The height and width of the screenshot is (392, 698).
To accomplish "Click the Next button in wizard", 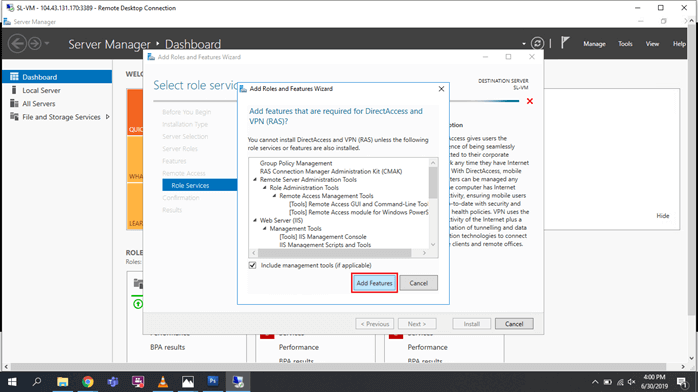I will pos(417,324).
